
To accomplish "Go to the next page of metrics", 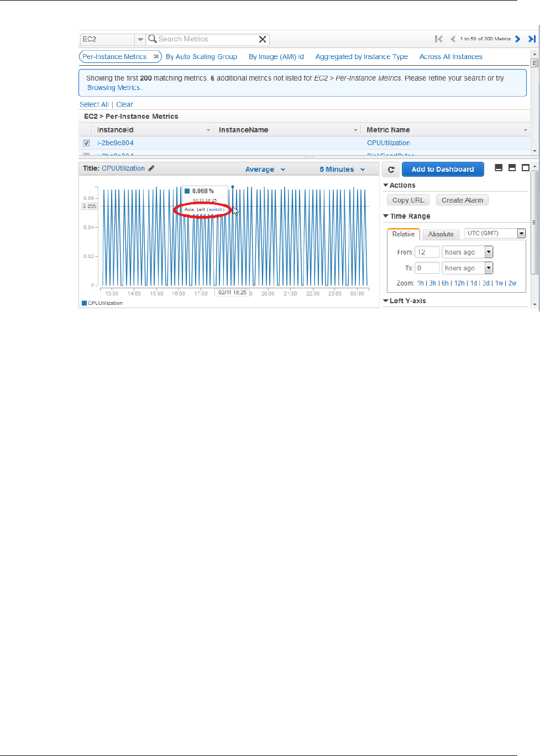I will 518,39.
